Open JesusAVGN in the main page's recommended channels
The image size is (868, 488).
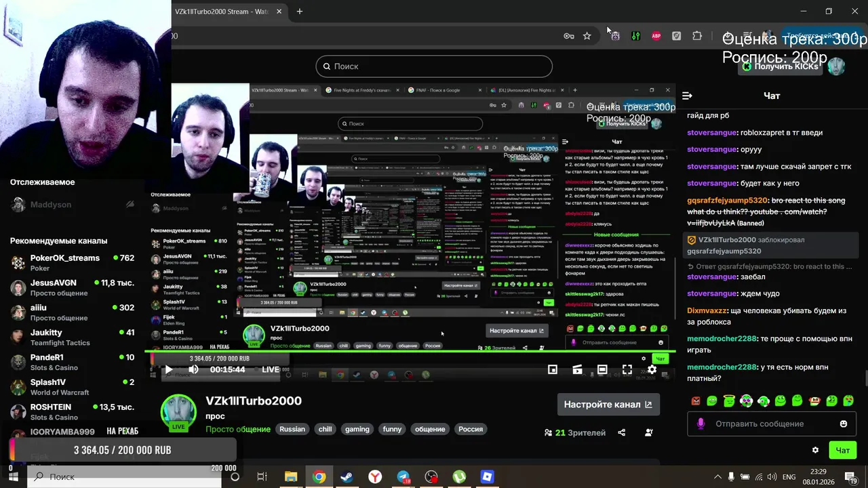click(73, 287)
